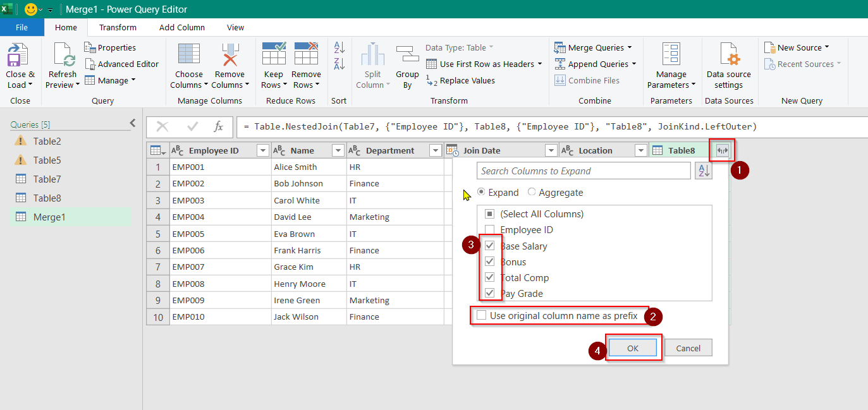Toggle the Select All Columns checkbox
This screenshot has width=868, height=410.
[489, 214]
